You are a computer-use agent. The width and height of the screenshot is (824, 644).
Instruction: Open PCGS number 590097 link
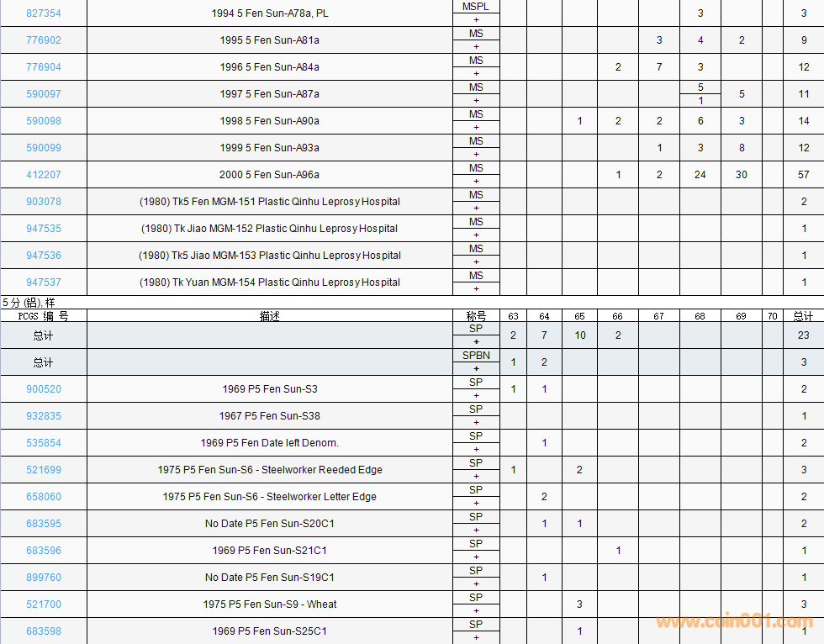click(44, 94)
